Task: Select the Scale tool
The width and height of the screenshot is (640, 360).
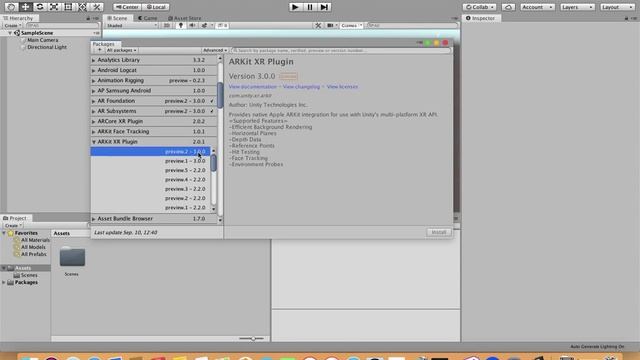Action: click(54, 7)
